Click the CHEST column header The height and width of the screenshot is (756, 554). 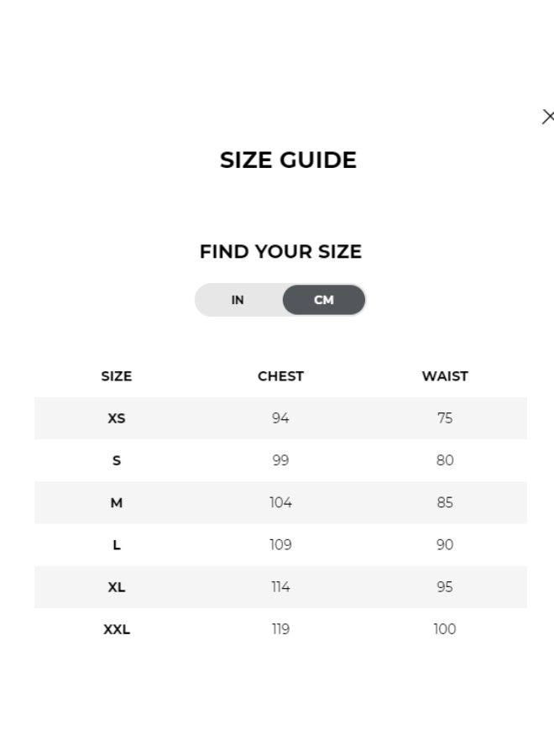[x=280, y=376]
